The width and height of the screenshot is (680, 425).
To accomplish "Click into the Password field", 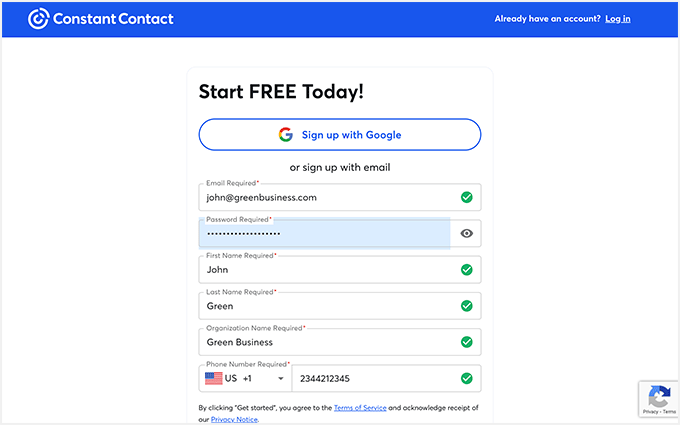I will click(x=325, y=234).
